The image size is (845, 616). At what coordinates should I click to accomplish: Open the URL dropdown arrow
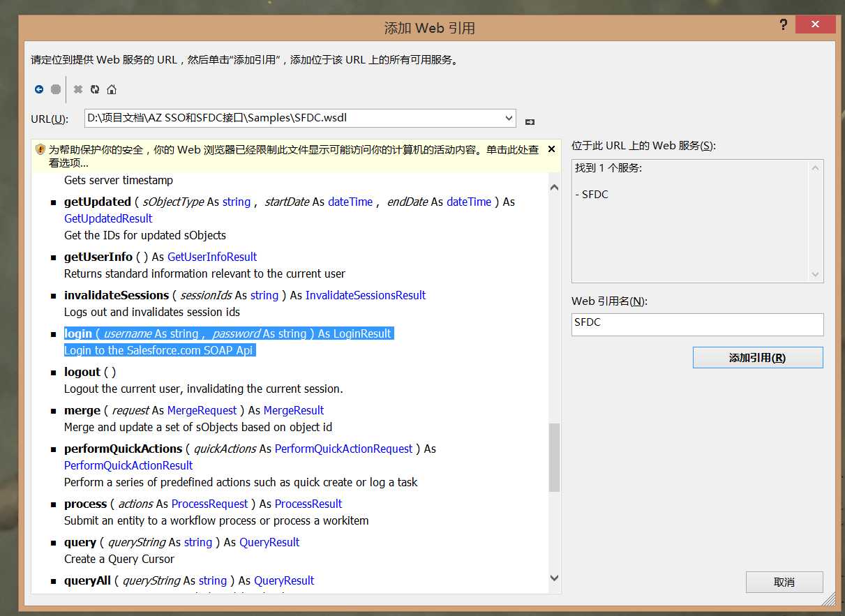[x=509, y=119]
